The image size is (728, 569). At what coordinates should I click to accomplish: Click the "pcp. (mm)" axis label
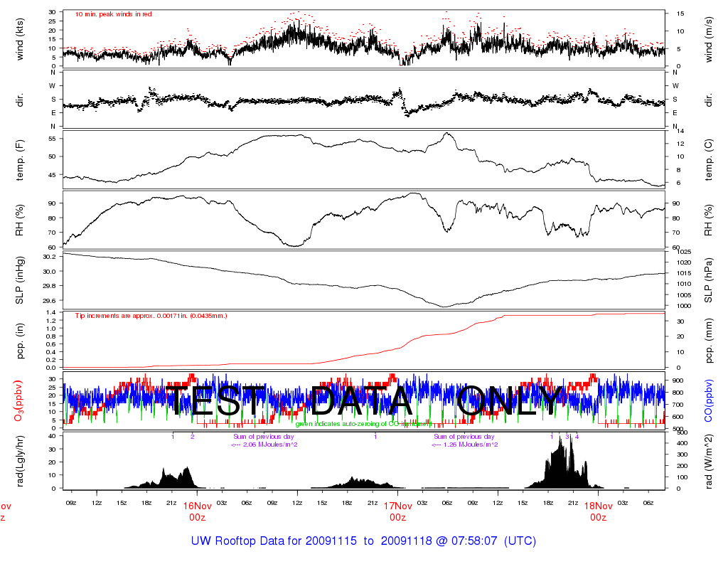708,341
